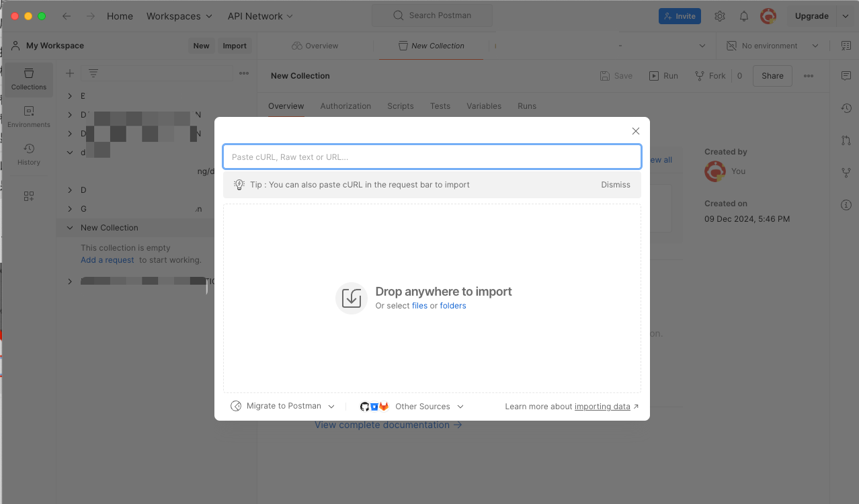Click the Upgrade button
The width and height of the screenshot is (859, 504).
coord(811,16)
